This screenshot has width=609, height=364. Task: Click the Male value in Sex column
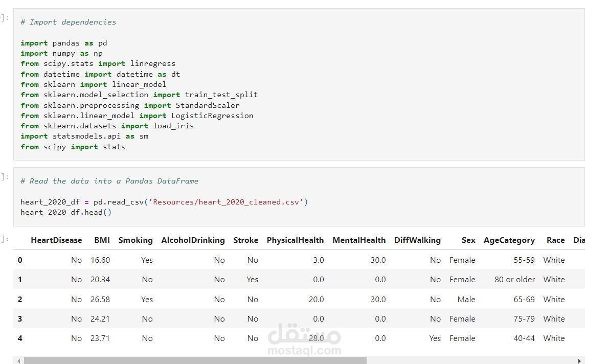click(x=466, y=299)
